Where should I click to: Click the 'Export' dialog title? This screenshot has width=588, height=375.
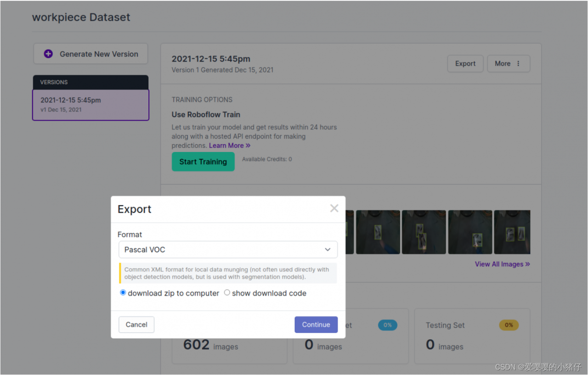(135, 209)
